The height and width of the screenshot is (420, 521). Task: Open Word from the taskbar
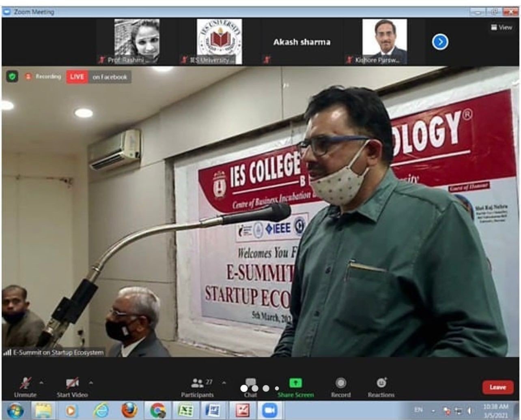point(213,411)
